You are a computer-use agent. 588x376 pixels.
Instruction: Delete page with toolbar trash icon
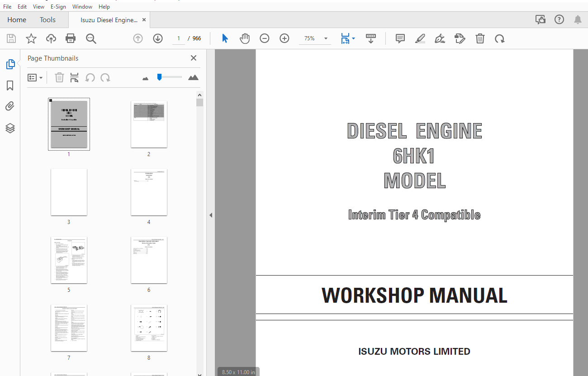pos(480,38)
